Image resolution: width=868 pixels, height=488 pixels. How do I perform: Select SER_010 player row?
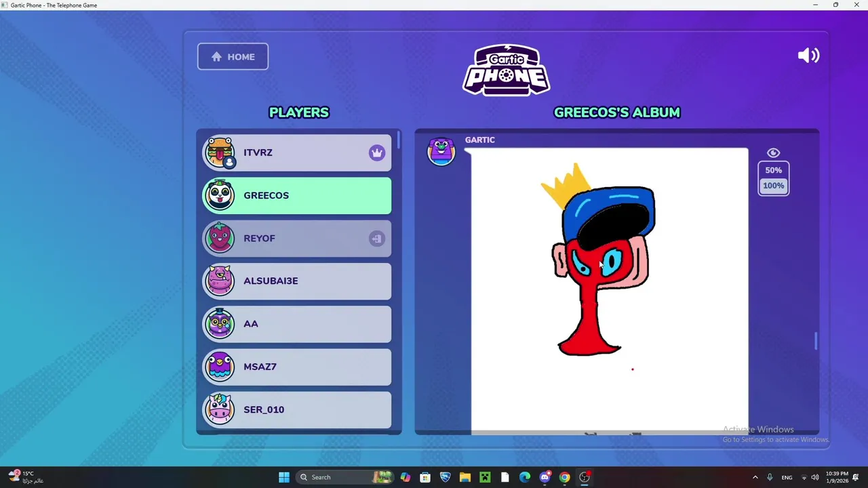[297, 409]
